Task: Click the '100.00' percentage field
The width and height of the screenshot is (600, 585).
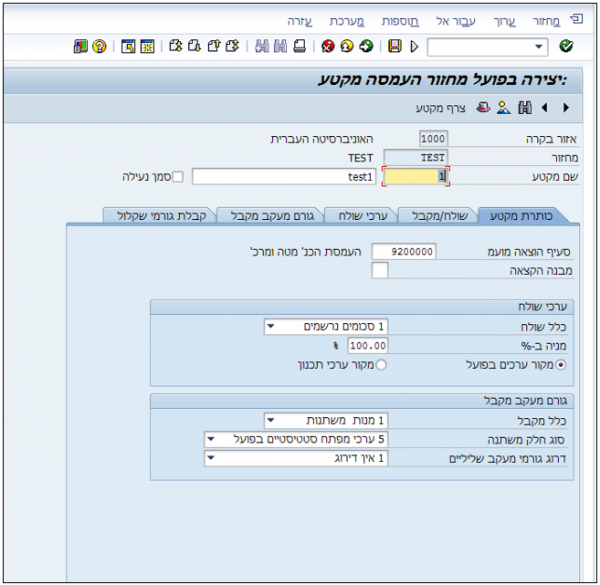Action: pyautogui.click(x=368, y=345)
